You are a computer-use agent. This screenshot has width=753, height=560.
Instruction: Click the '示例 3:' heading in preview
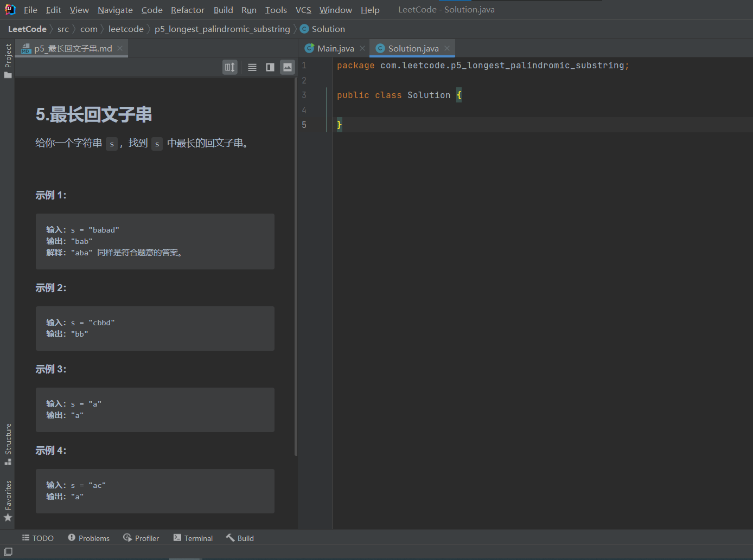coord(51,369)
